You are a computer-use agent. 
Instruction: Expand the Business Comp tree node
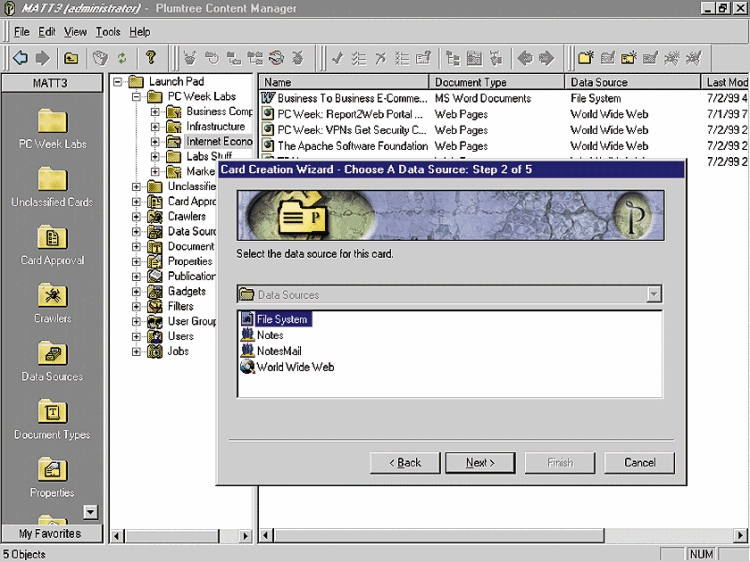click(x=155, y=112)
